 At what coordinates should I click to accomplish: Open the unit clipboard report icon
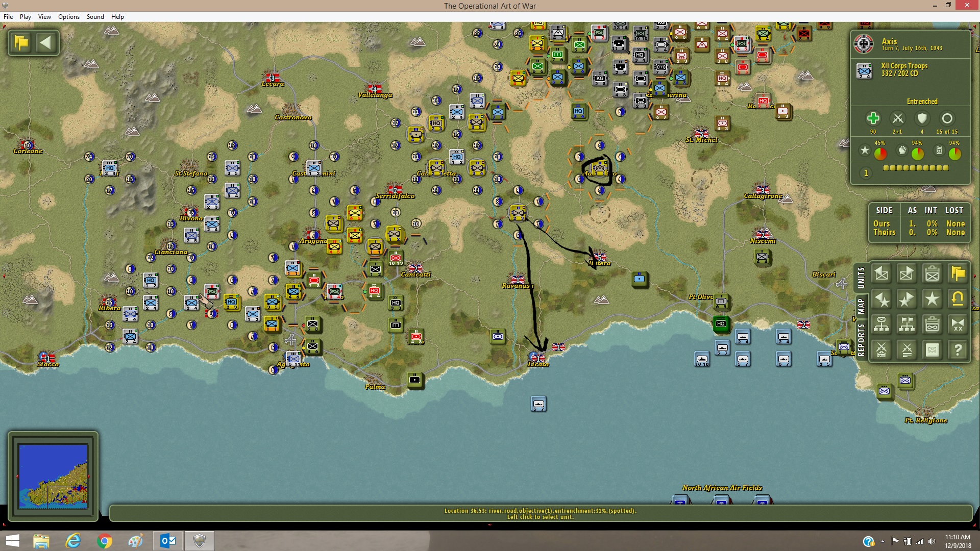[x=933, y=274]
